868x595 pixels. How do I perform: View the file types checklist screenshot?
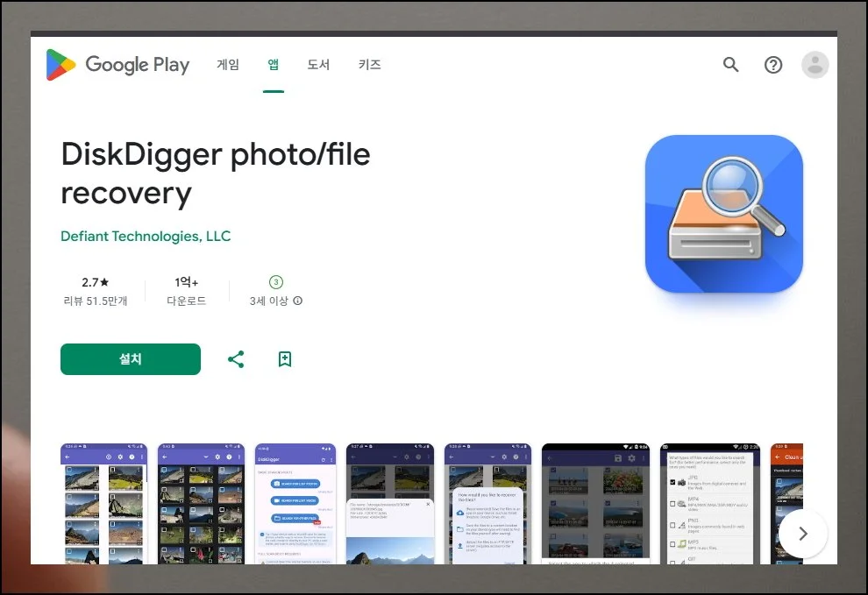[x=709, y=503]
